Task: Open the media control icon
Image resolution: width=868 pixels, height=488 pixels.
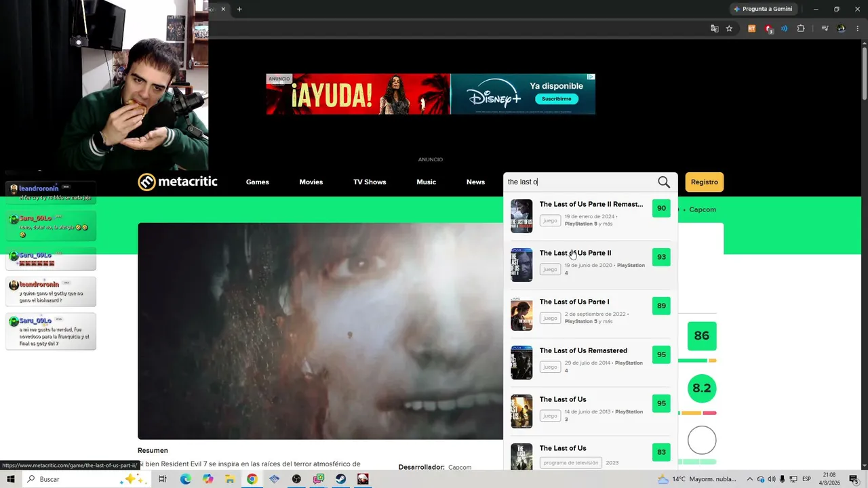Action: (825, 28)
